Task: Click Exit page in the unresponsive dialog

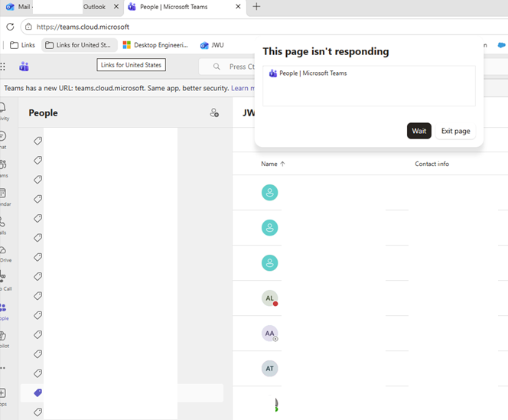Action: (455, 131)
